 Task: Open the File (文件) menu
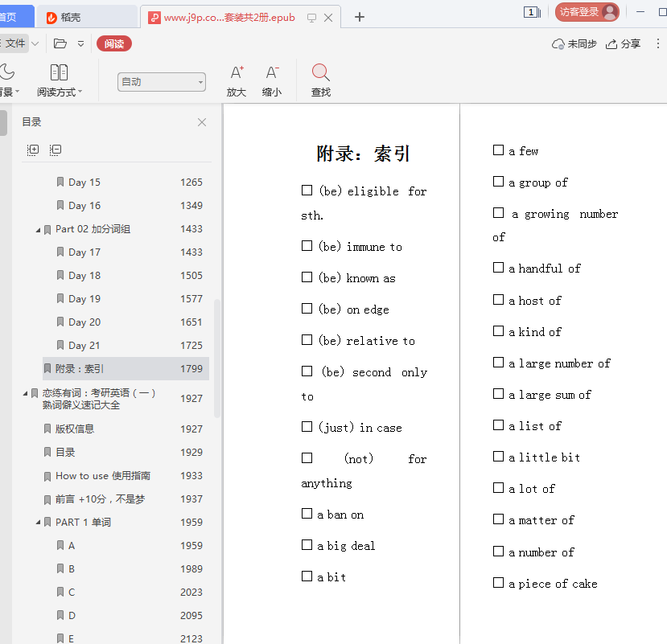(x=16, y=43)
